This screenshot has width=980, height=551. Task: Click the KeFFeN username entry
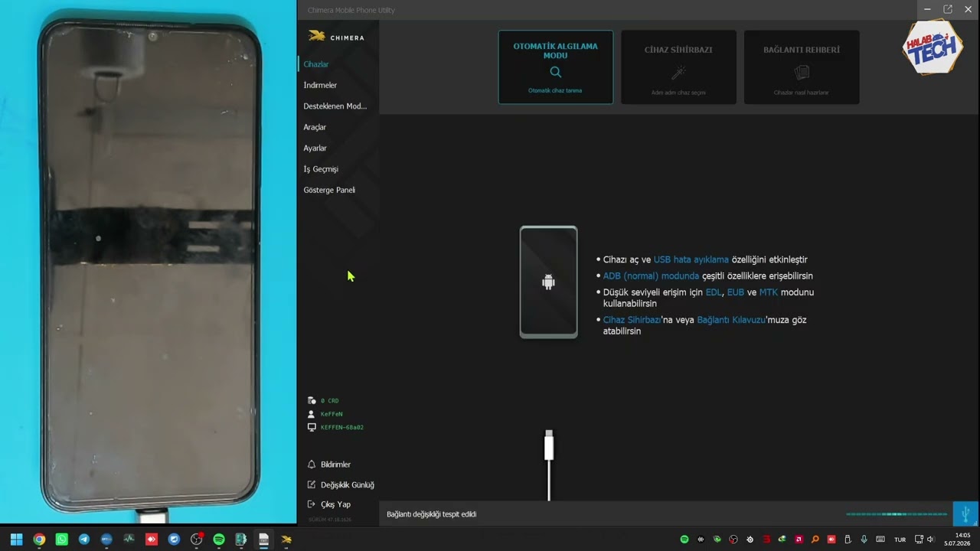[x=332, y=414]
